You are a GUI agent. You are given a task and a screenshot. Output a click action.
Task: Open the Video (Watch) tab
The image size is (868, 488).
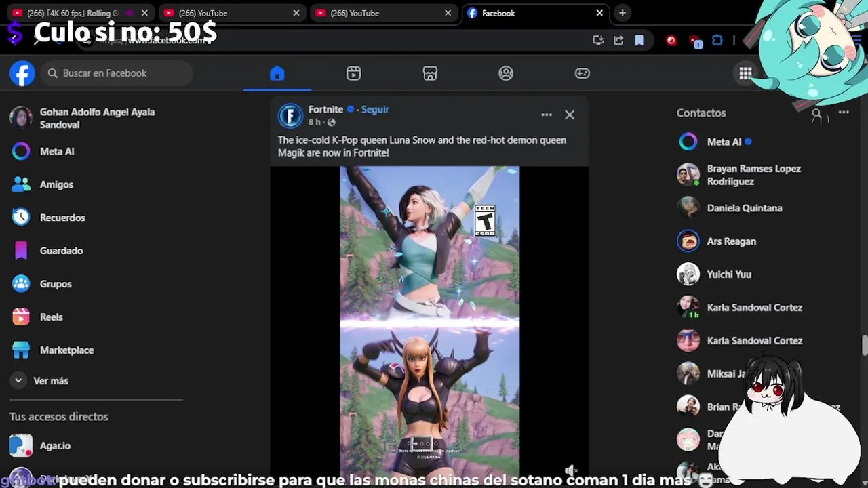[353, 73]
